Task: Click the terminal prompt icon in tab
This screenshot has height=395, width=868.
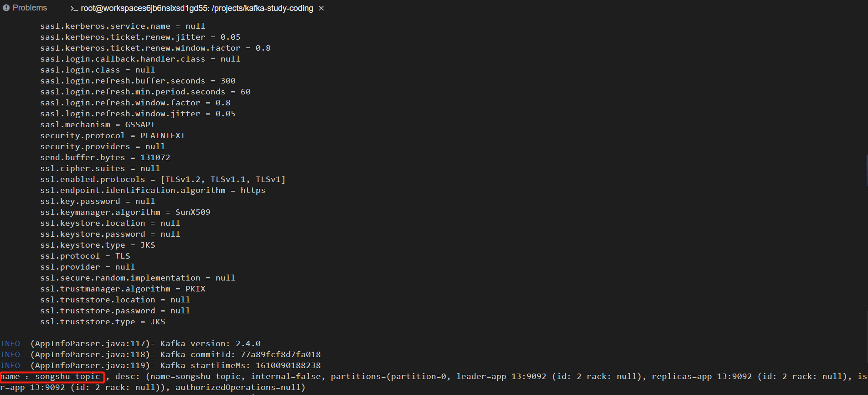Action: pyautogui.click(x=74, y=9)
